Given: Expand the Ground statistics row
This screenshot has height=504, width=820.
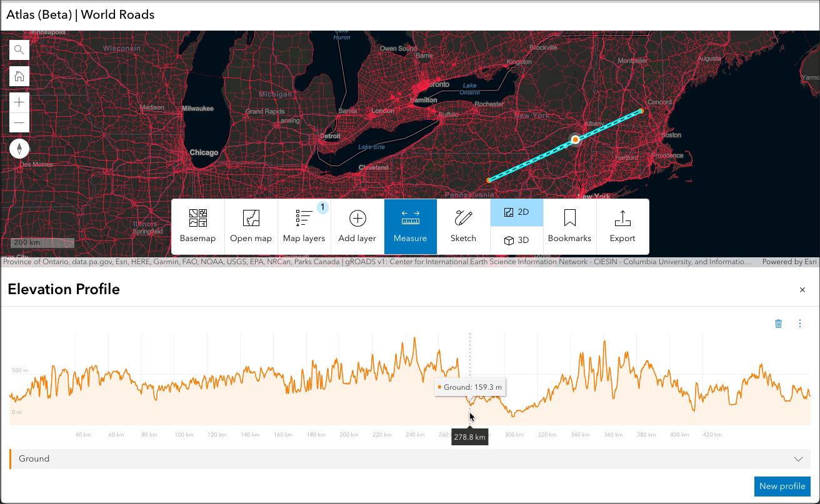Looking at the screenshot, I should click(x=410, y=459).
